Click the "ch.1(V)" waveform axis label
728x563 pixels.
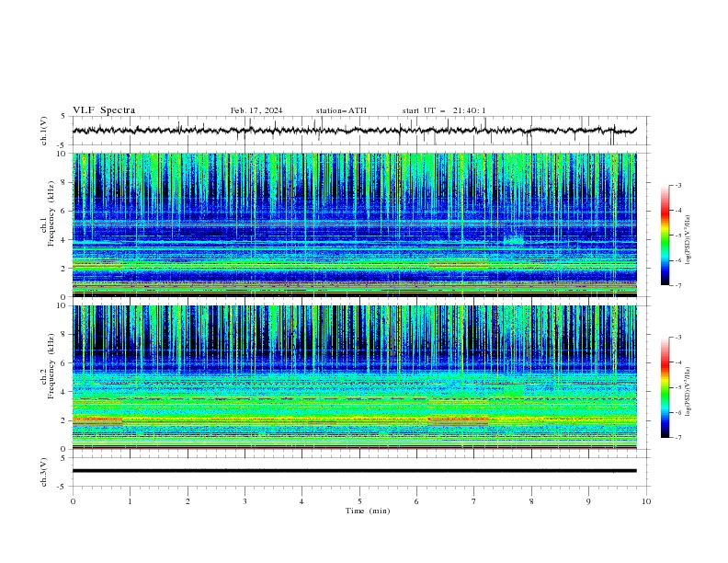pyautogui.click(x=44, y=131)
